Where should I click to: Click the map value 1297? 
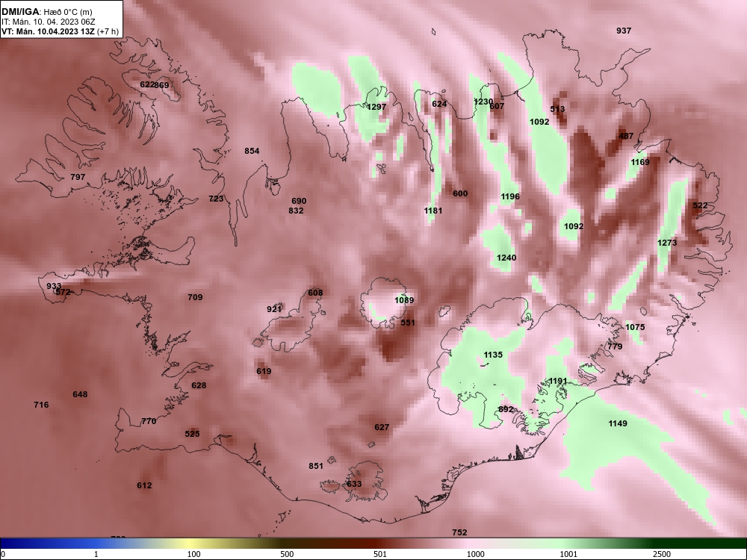click(x=376, y=107)
